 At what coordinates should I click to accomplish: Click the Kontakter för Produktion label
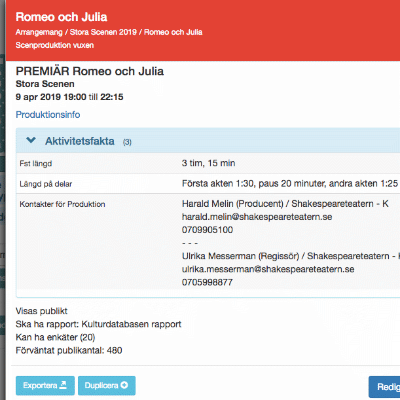[x=62, y=204]
